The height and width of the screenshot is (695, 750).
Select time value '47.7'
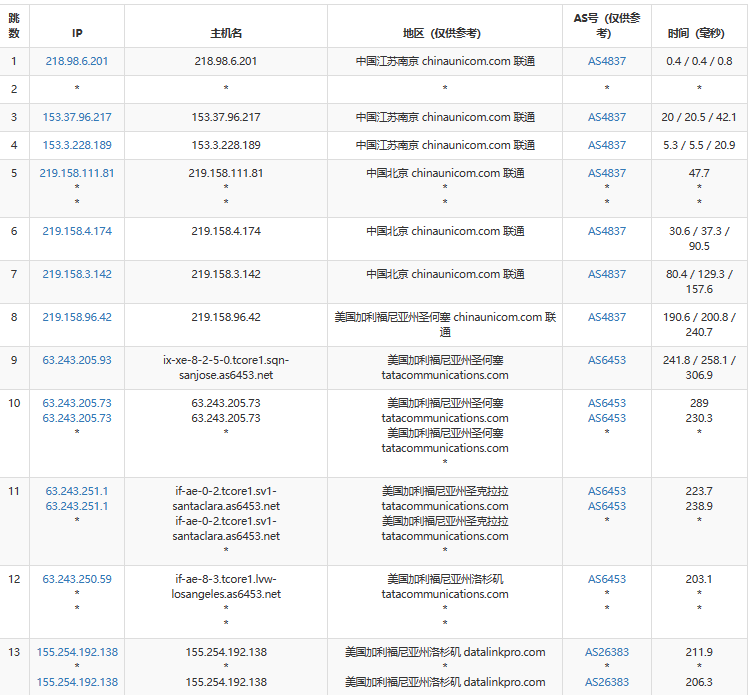tap(699, 173)
